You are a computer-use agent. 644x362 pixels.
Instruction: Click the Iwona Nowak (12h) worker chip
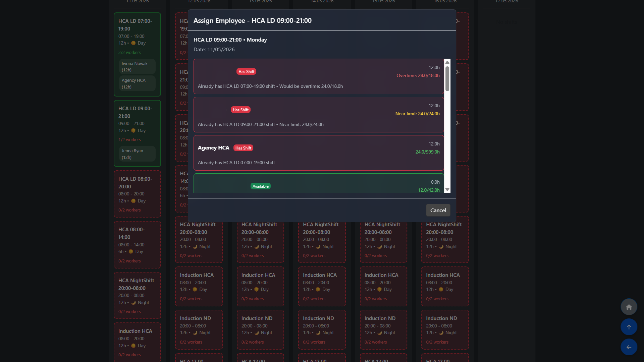click(x=137, y=66)
